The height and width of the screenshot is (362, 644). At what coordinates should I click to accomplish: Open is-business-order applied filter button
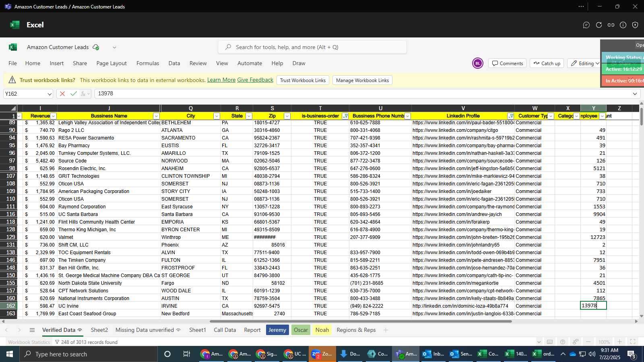345,116
